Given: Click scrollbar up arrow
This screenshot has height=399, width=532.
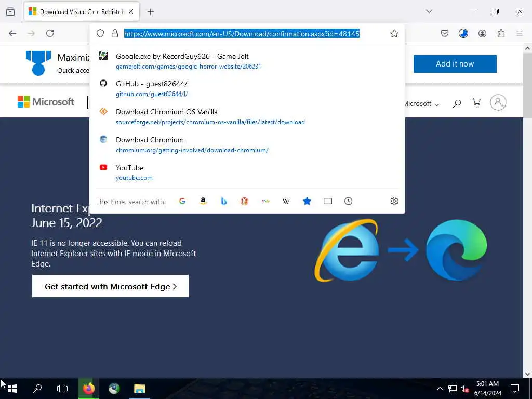Looking at the screenshot, I should 527,48.
